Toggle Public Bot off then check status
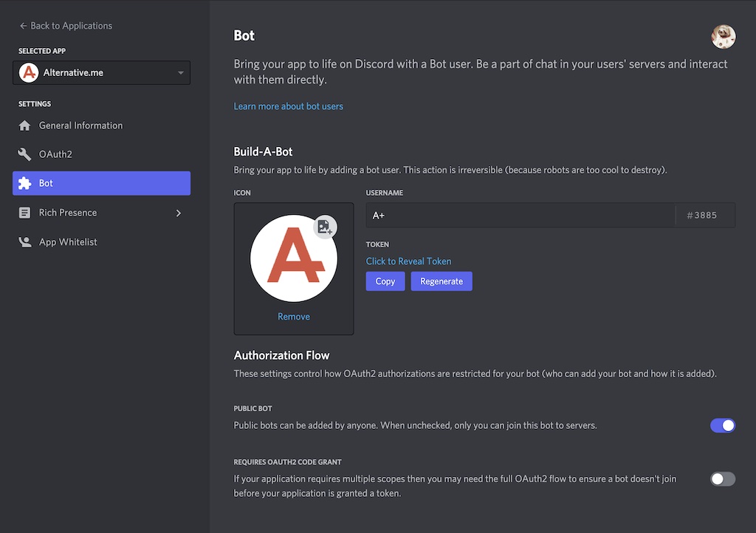 722,425
